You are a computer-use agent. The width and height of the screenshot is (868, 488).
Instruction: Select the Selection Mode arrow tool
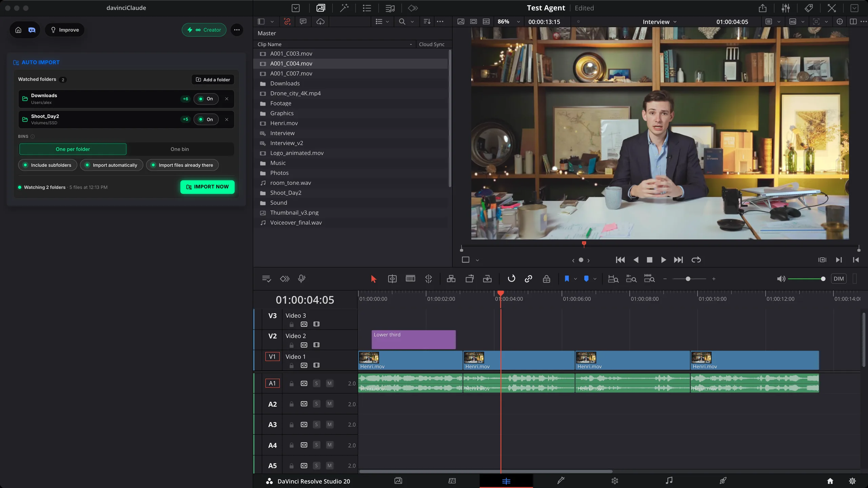pyautogui.click(x=373, y=279)
